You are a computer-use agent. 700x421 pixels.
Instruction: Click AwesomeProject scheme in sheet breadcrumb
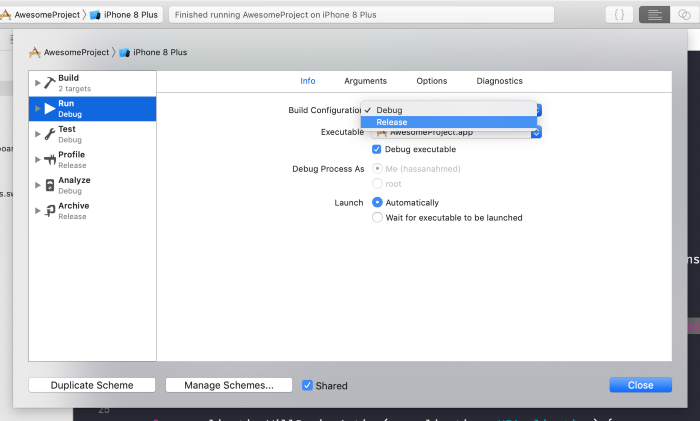tap(76, 52)
